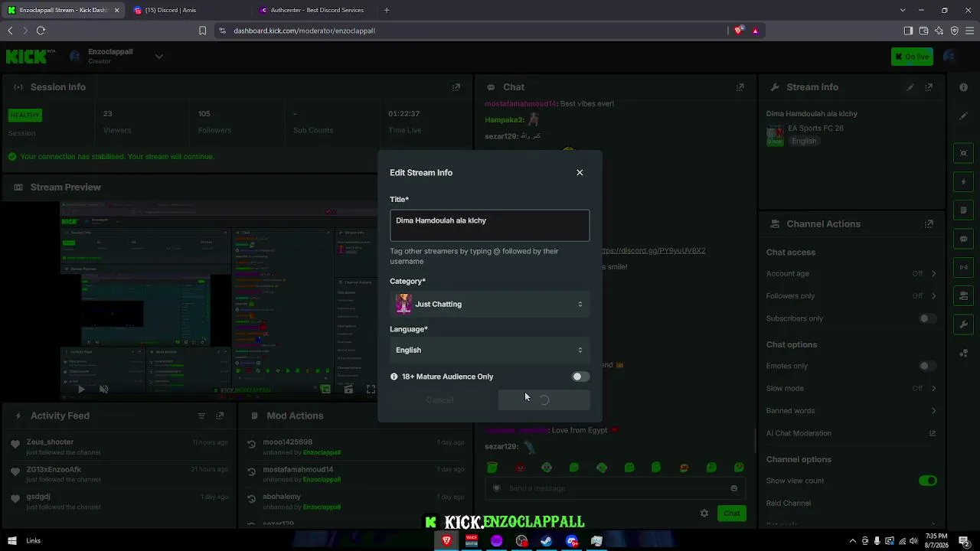Click the loading save button in the dialog
This screenshot has height=551, width=980.
coord(544,399)
